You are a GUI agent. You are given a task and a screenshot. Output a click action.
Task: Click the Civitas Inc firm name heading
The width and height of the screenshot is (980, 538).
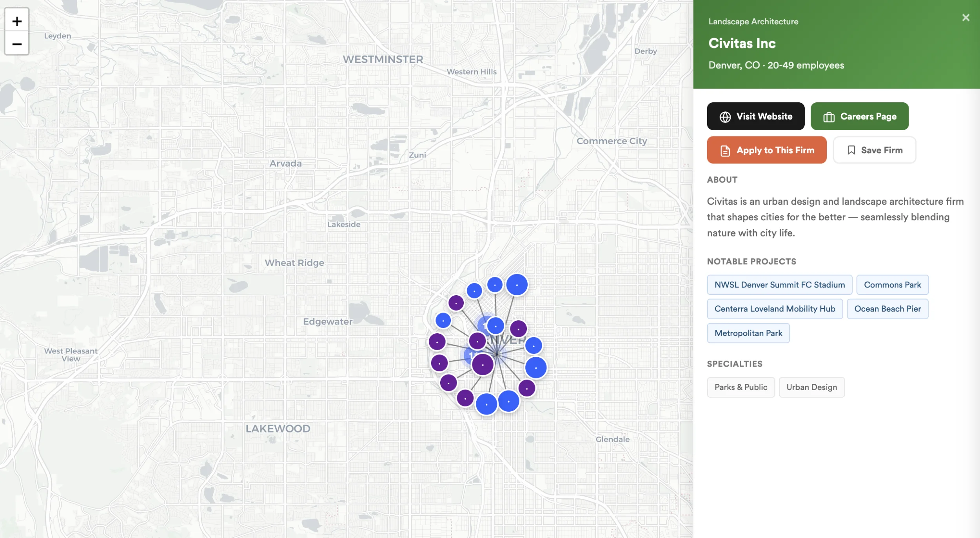[x=742, y=43]
